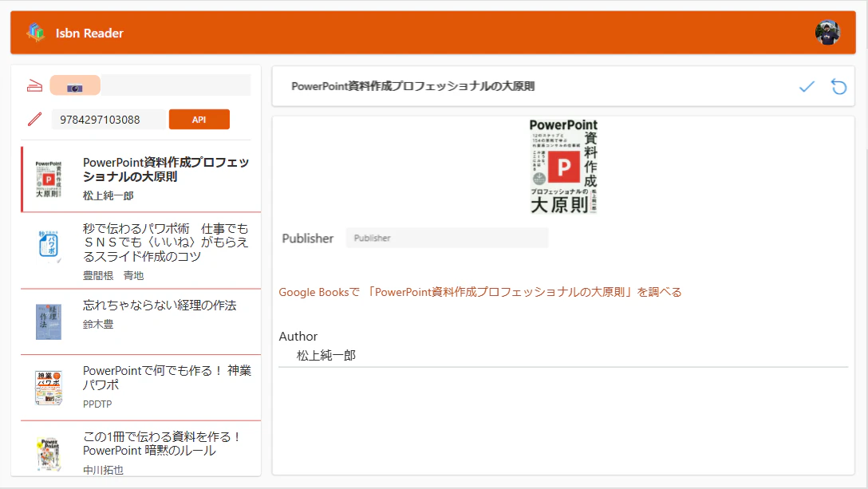This screenshot has height=489, width=868.
Task: Click the undo reset arrow icon
Action: click(838, 86)
